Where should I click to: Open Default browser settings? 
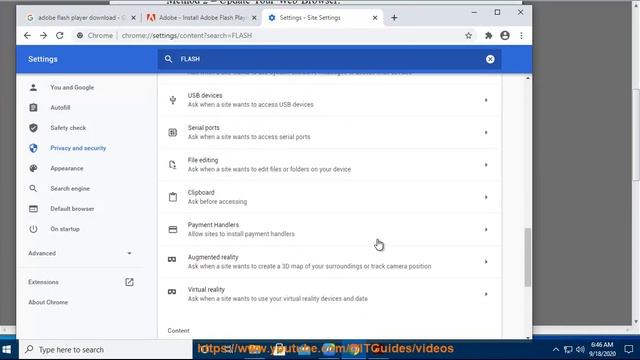[x=72, y=209]
